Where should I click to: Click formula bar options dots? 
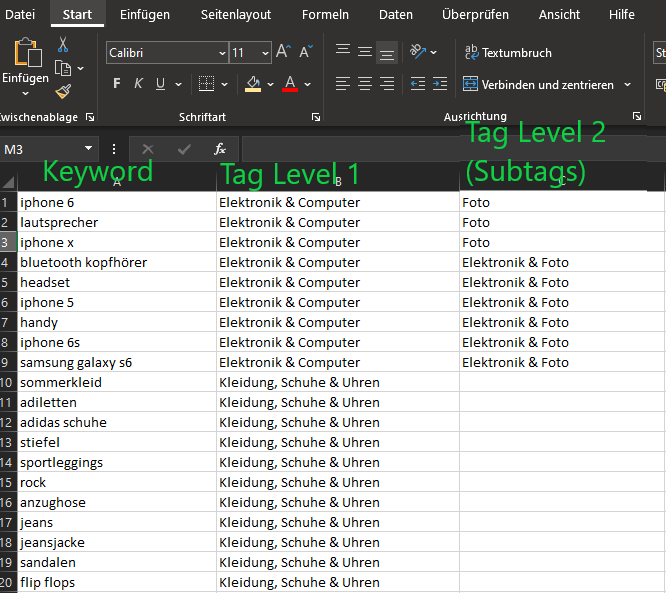coord(113,149)
